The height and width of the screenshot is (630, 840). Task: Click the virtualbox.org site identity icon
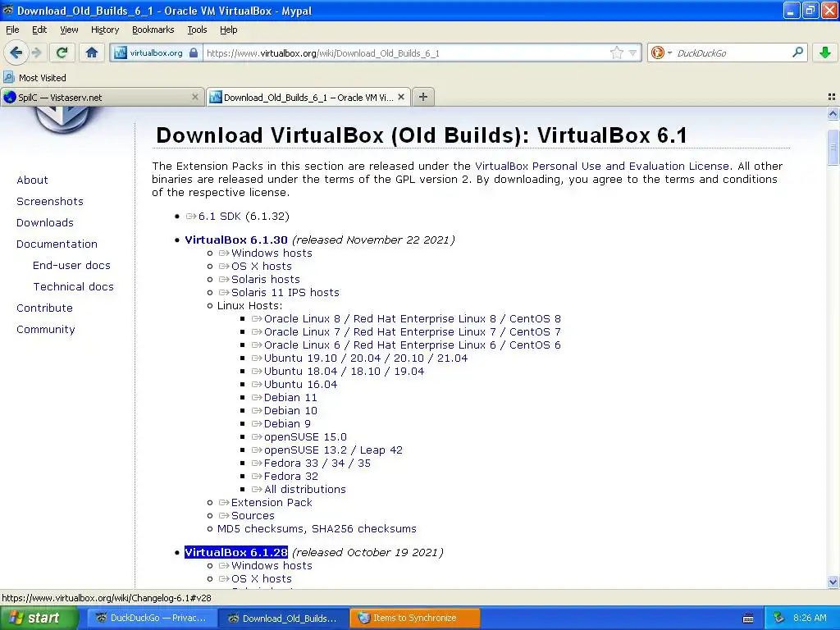(x=121, y=52)
